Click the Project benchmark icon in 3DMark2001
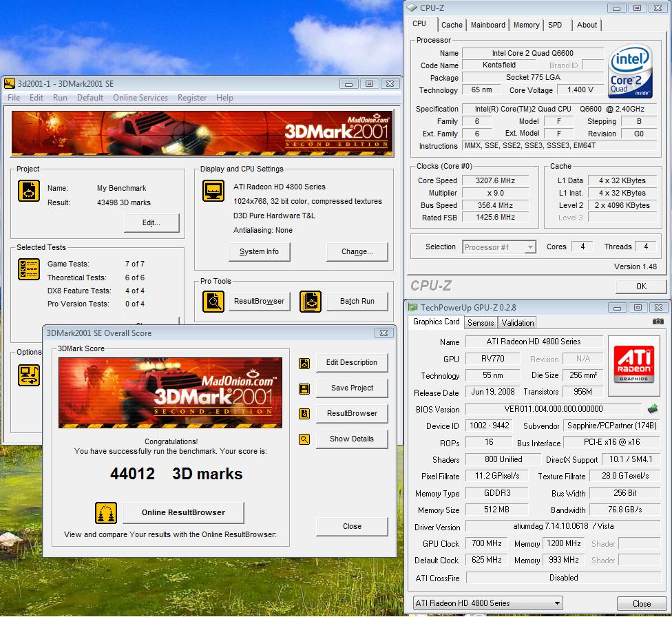The image size is (672, 617). 29,191
